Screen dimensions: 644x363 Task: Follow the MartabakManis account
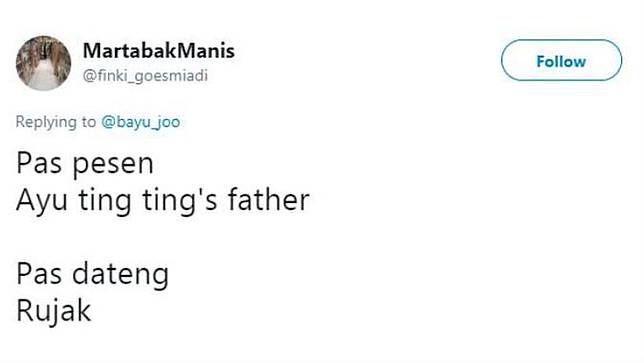[x=561, y=60]
